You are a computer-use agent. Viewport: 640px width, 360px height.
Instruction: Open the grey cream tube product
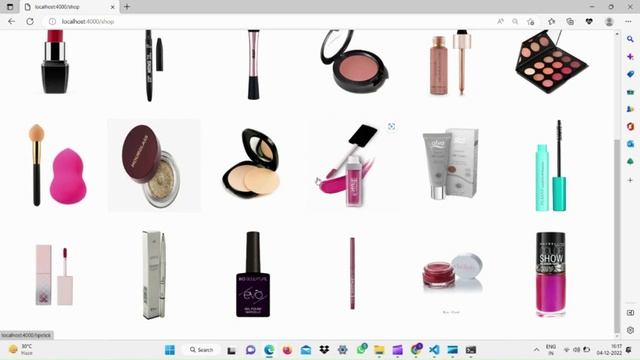451,164
